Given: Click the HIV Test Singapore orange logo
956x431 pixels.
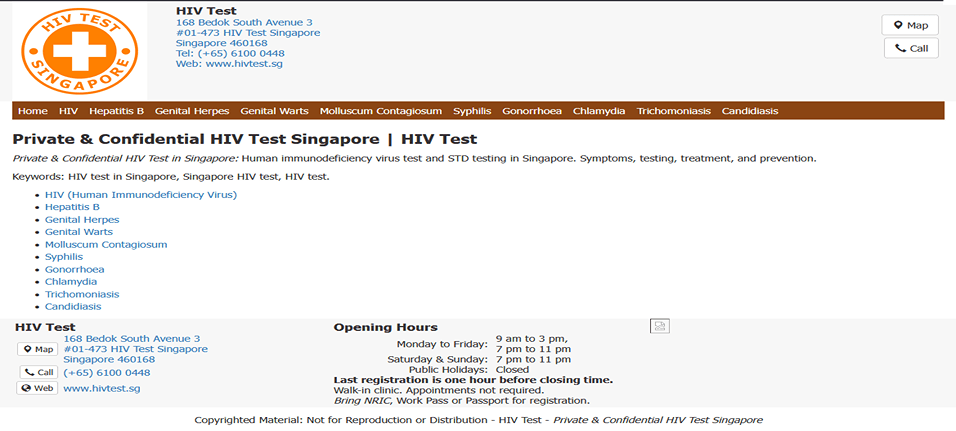Looking at the screenshot, I should click(79, 51).
